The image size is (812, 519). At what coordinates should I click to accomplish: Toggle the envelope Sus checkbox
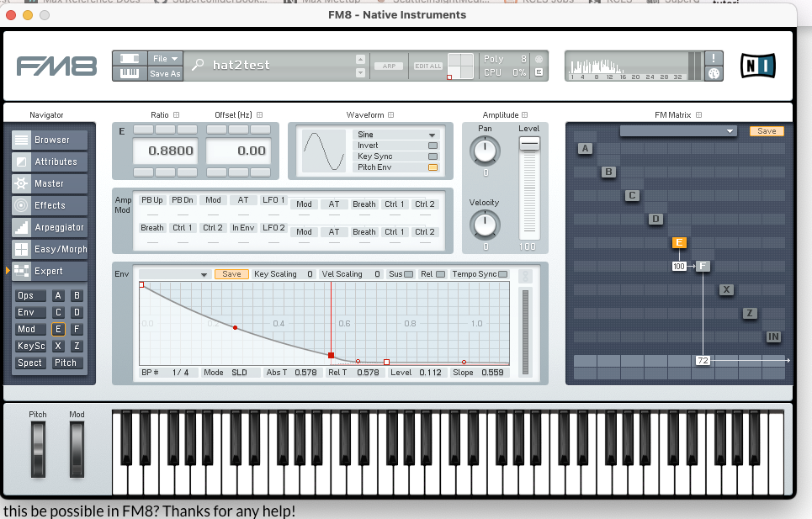[x=409, y=274]
